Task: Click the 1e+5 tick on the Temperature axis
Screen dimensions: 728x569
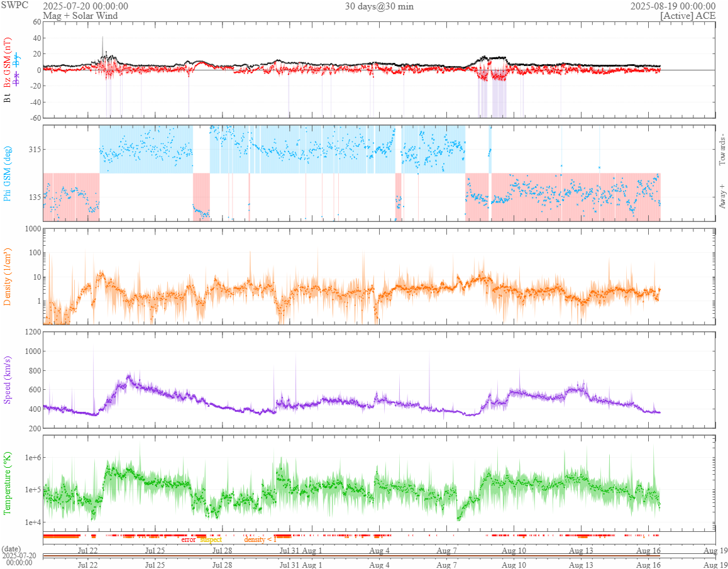Action: 32,490
